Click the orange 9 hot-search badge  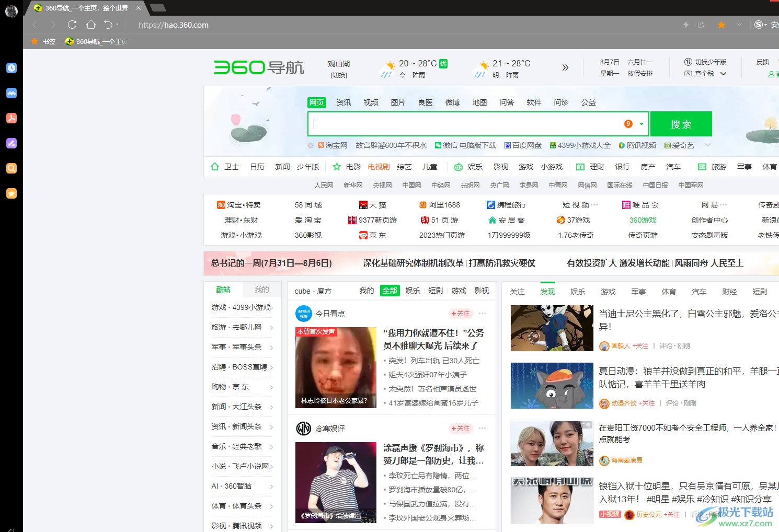[628, 124]
